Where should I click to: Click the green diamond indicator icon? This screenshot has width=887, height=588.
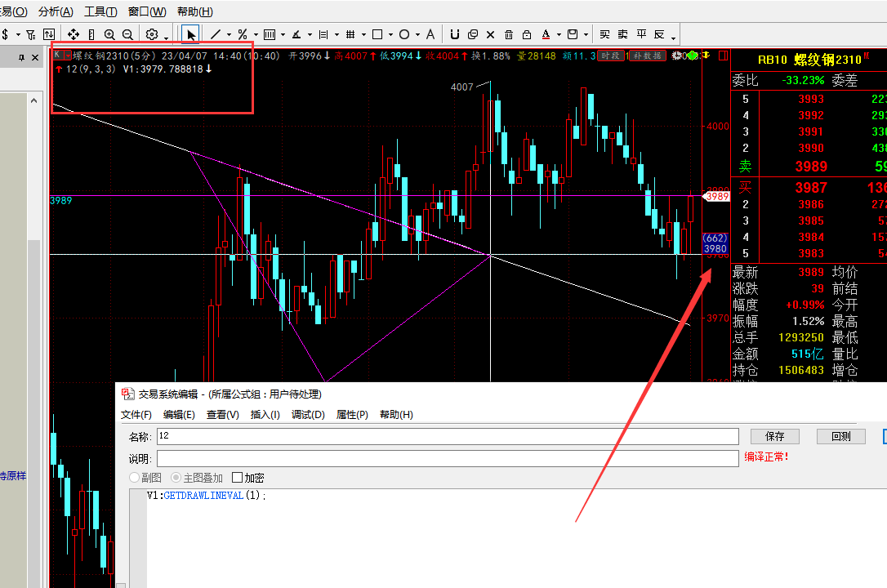pyautogui.click(x=691, y=56)
